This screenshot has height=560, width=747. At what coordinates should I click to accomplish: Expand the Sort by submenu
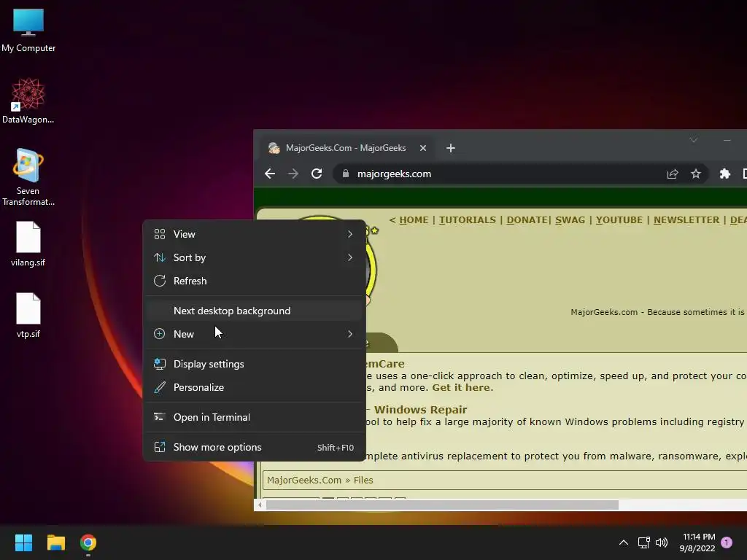pyautogui.click(x=254, y=257)
